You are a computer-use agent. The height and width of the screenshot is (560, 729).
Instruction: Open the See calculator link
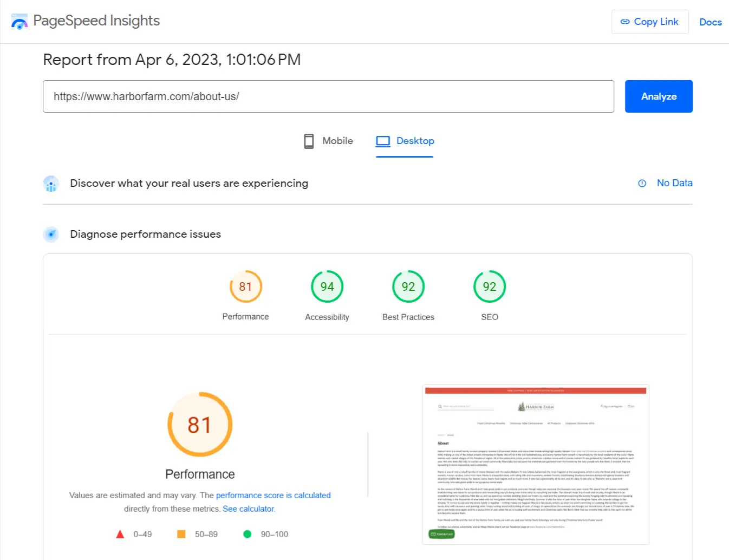[249, 509]
